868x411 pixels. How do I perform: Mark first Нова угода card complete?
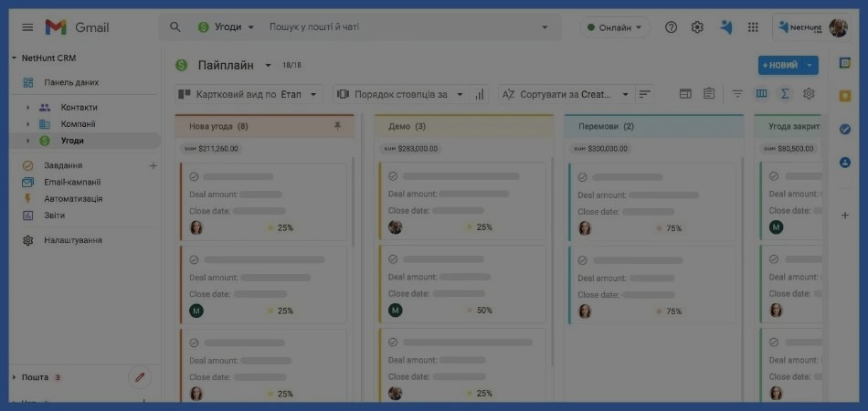click(x=194, y=176)
